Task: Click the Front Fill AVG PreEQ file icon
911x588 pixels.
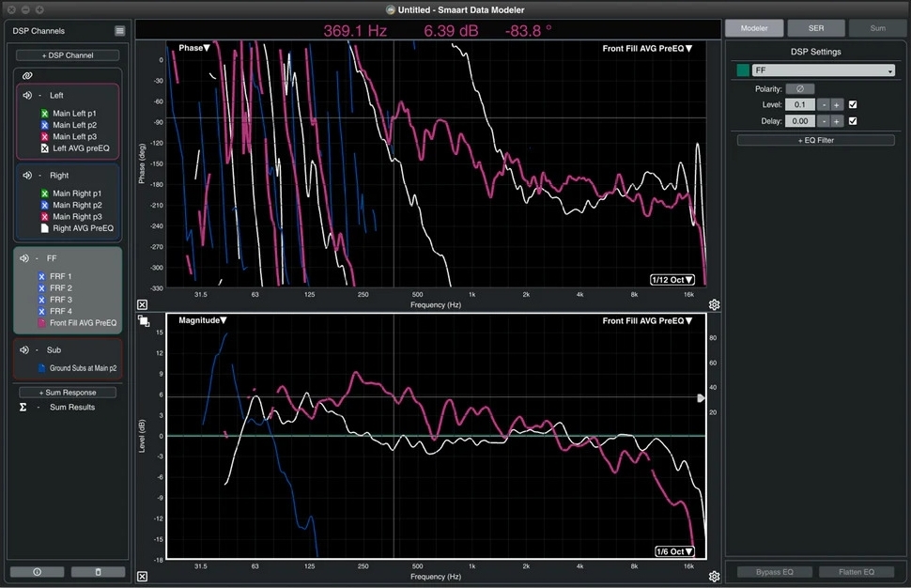Action: (41, 322)
